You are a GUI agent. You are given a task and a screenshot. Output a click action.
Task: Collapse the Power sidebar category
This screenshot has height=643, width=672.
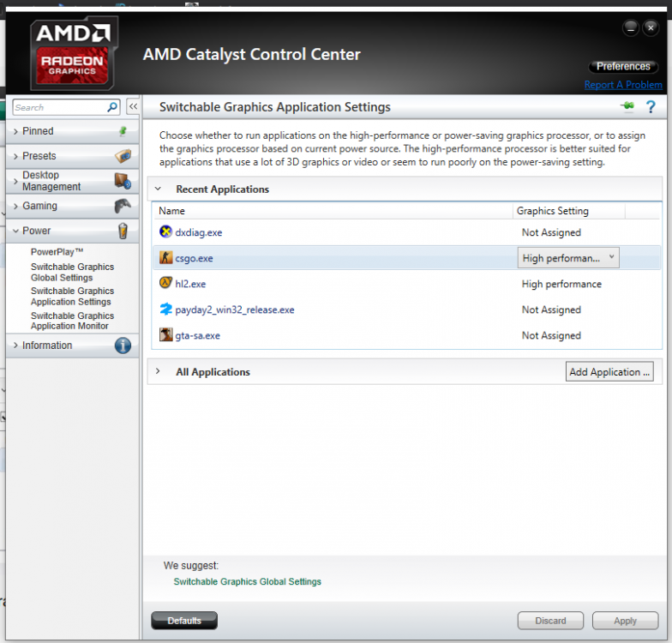15,231
